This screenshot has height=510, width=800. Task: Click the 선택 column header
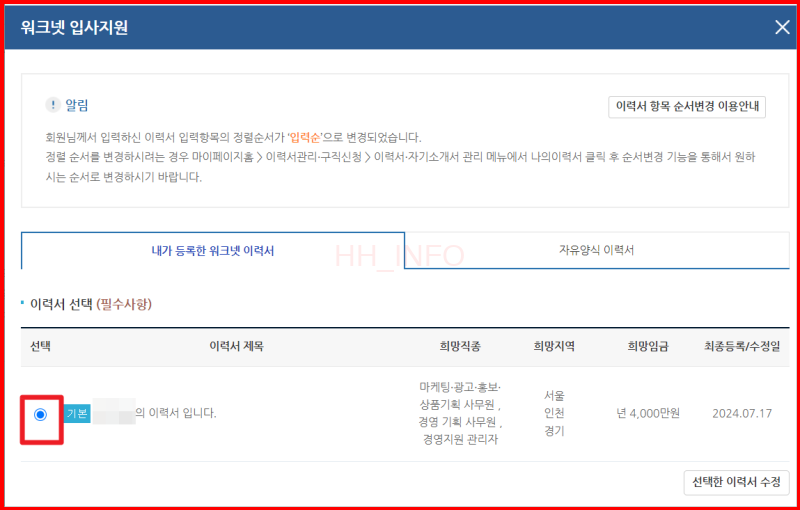40,346
